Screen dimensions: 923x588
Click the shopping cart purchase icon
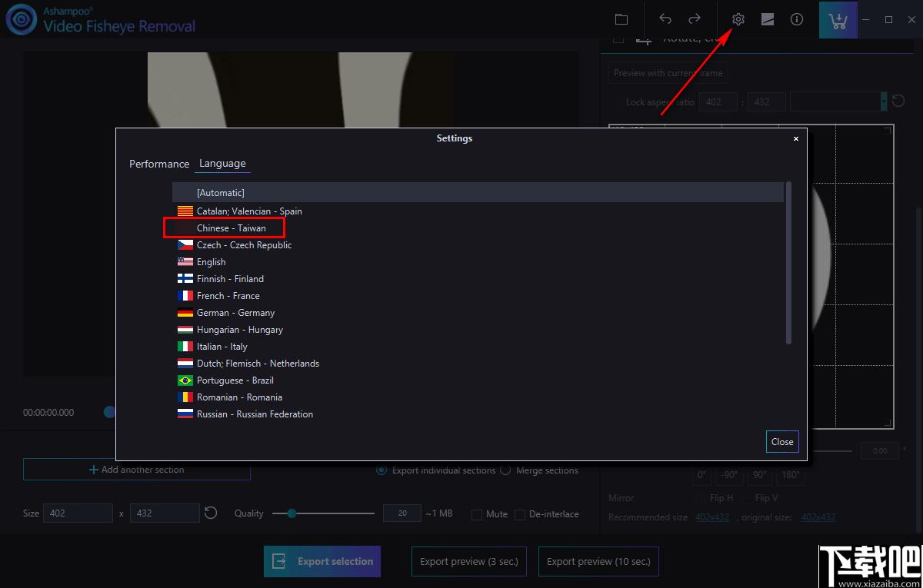(x=838, y=20)
